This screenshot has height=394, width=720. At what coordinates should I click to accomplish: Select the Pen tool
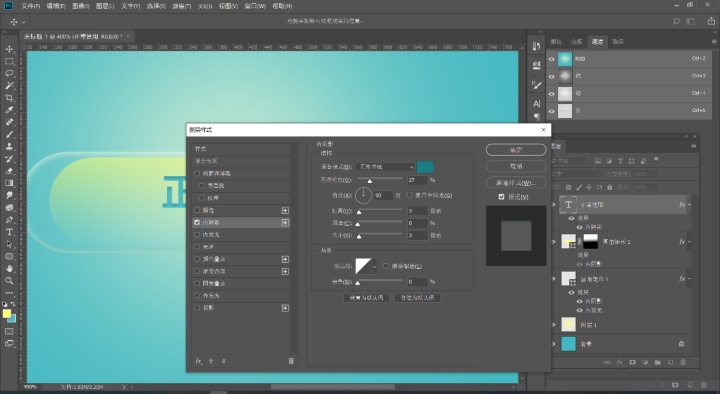point(9,220)
